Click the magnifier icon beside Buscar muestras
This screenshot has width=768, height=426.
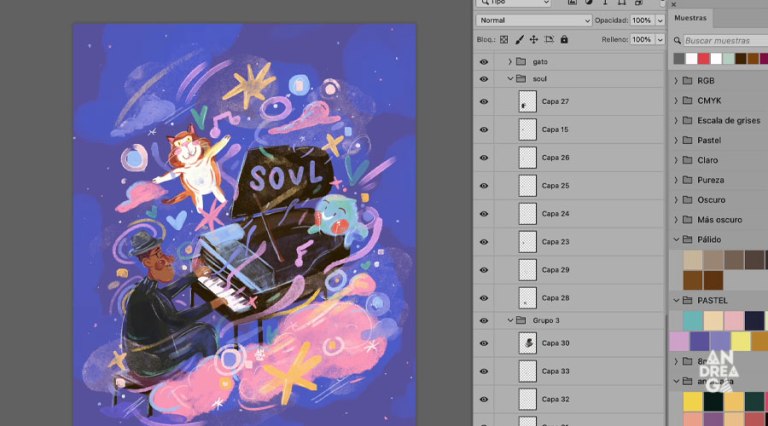coord(677,41)
